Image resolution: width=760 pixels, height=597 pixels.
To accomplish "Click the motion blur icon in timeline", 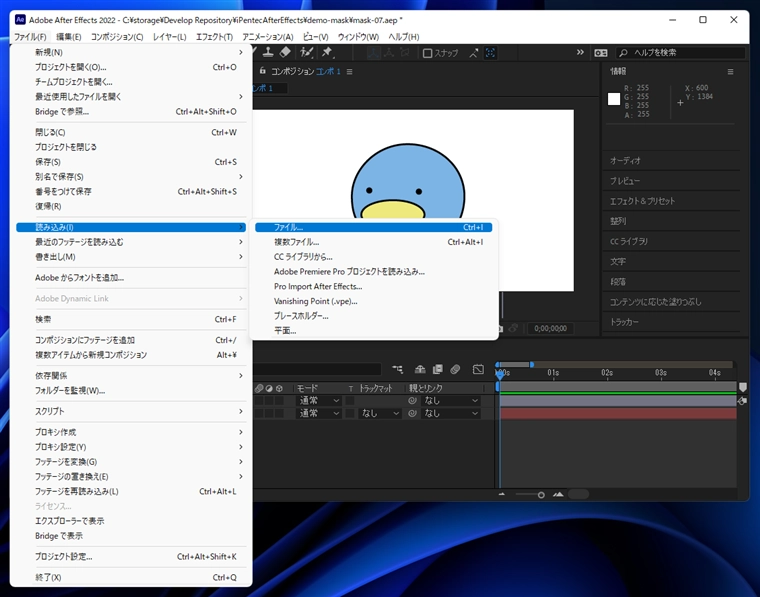I will pyautogui.click(x=455, y=369).
